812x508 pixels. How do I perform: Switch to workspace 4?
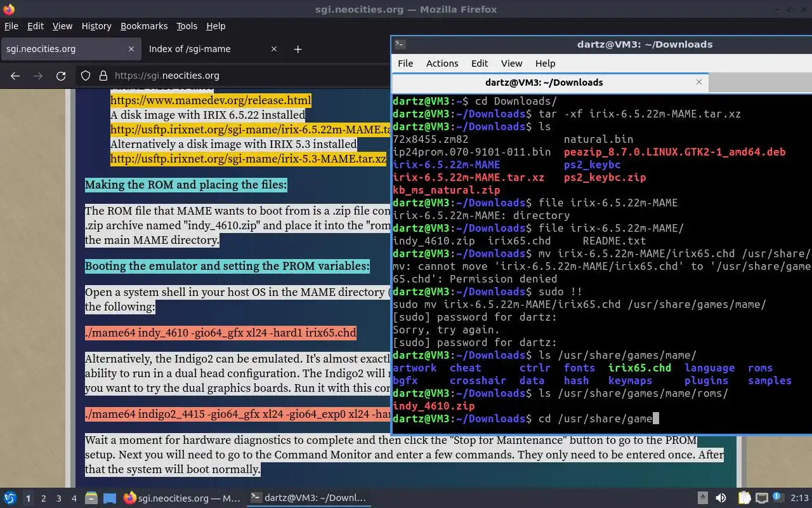click(74, 498)
